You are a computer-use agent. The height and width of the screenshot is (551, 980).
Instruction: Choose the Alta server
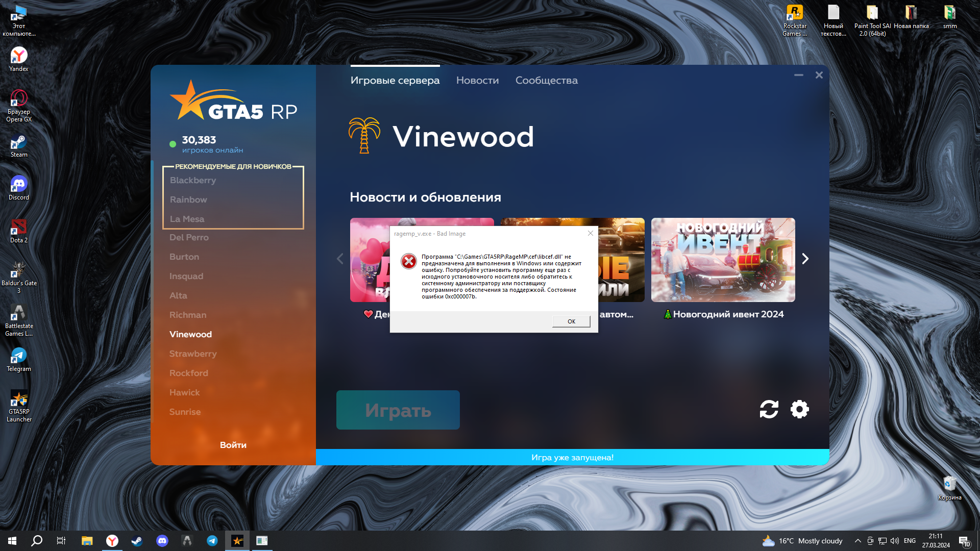(x=178, y=295)
